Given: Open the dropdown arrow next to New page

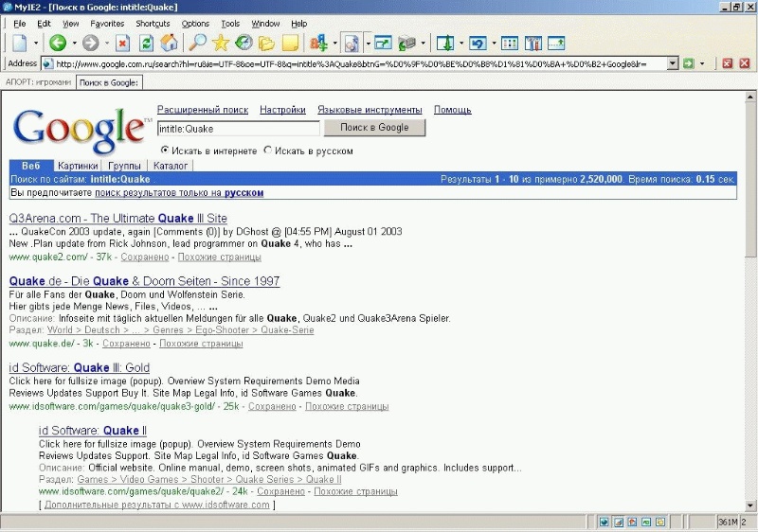Looking at the screenshot, I should [36, 44].
